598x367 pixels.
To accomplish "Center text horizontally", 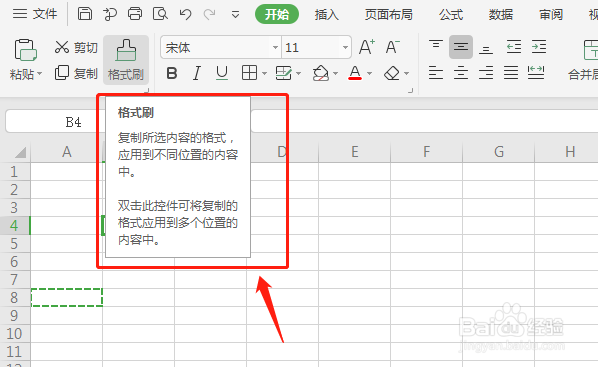I will pos(461,72).
